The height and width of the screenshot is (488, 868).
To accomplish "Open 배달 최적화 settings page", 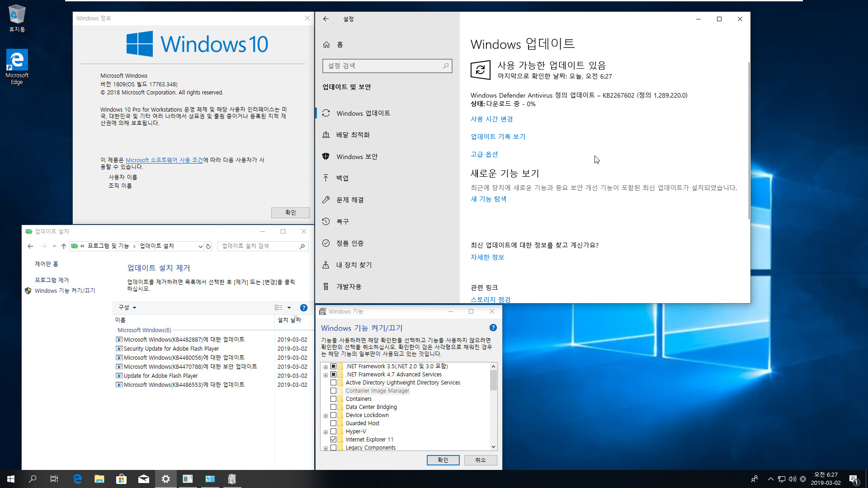I will pos(387,135).
